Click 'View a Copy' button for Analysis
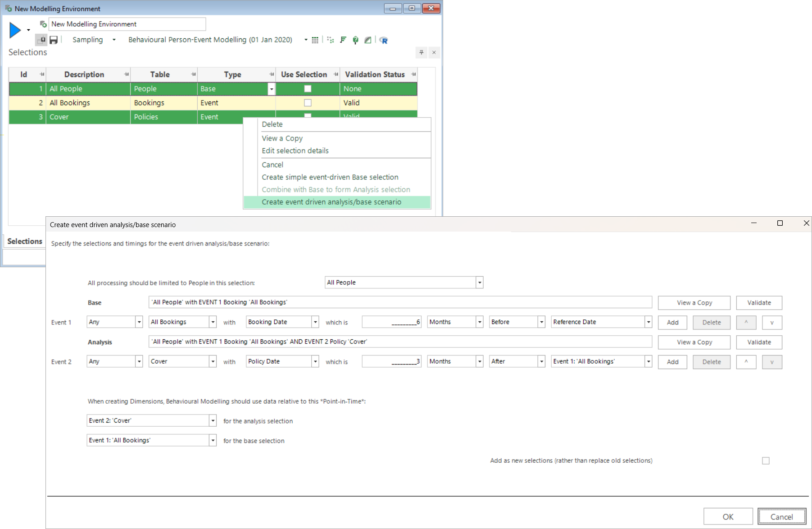 [694, 342]
